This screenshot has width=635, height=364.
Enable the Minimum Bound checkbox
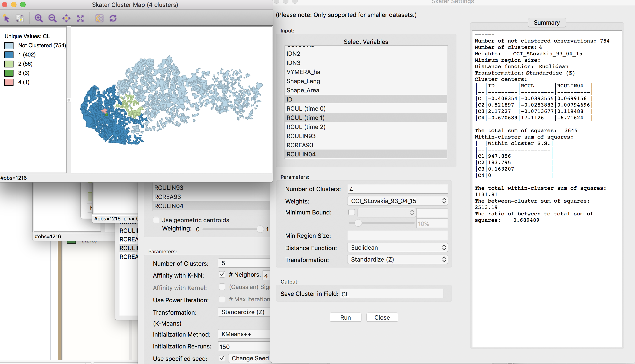click(351, 212)
